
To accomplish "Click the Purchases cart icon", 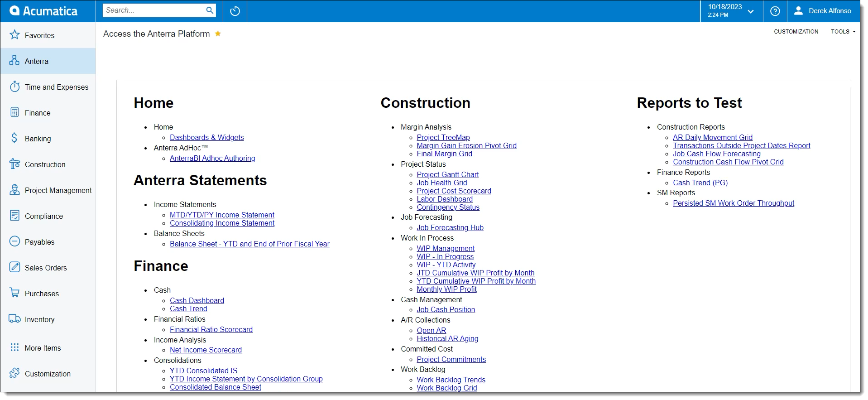I will [x=14, y=293].
